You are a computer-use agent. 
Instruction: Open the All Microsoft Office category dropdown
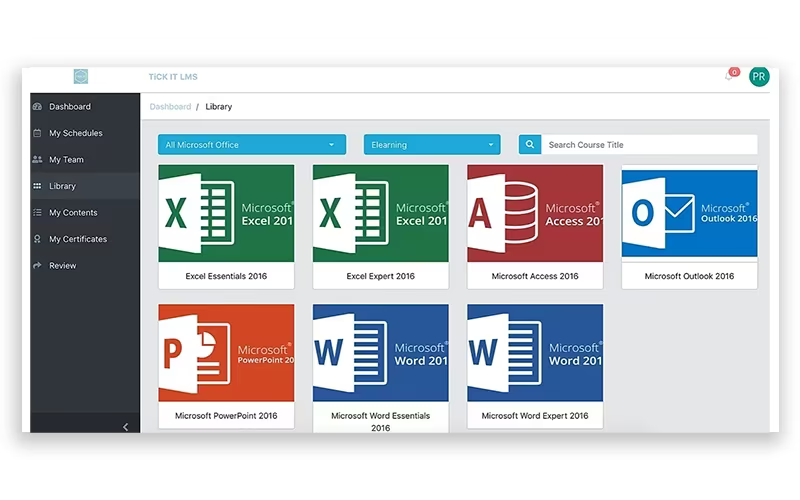point(252,144)
